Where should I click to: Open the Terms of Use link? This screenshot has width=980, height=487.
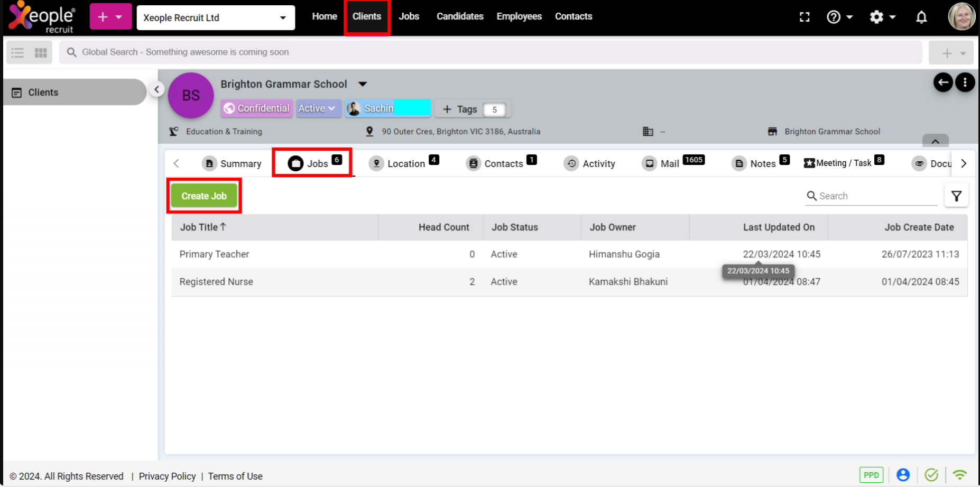[235, 476]
